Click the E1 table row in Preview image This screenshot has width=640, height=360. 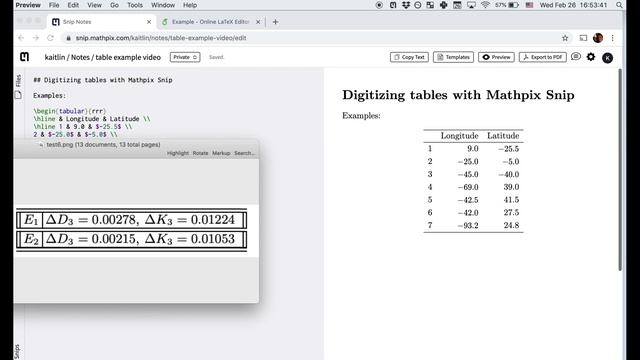tap(131, 220)
